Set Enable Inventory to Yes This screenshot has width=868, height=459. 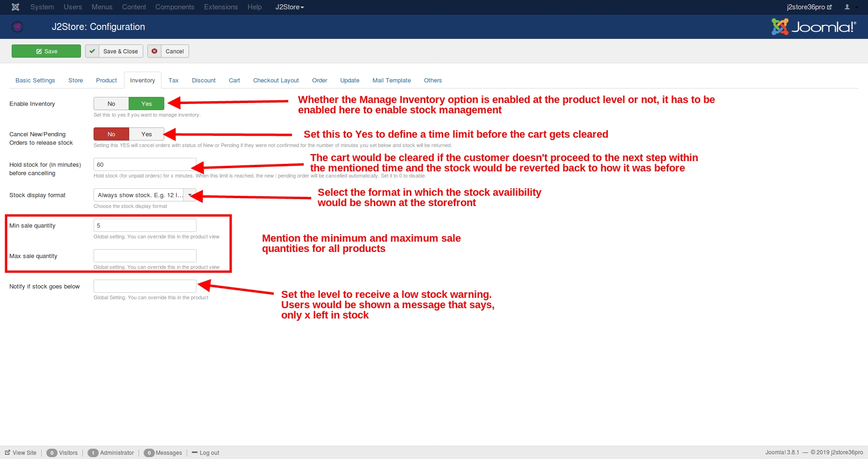click(x=146, y=104)
